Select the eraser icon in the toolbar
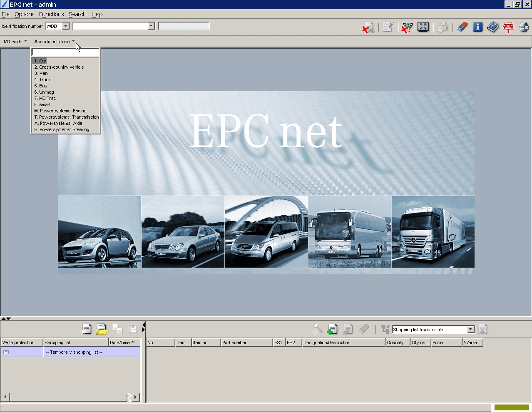The width and height of the screenshot is (532, 412). click(462, 27)
